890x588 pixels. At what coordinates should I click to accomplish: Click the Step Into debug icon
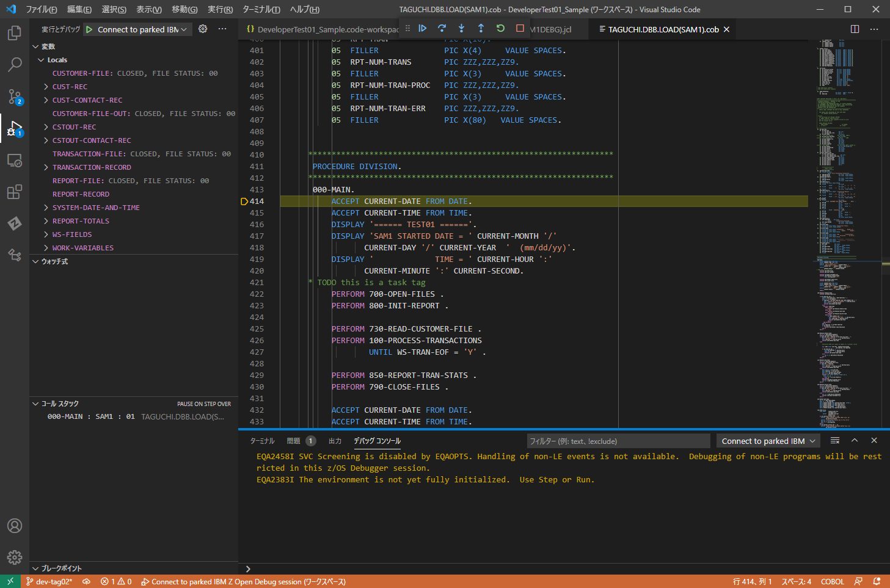click(x=461, y=28)
